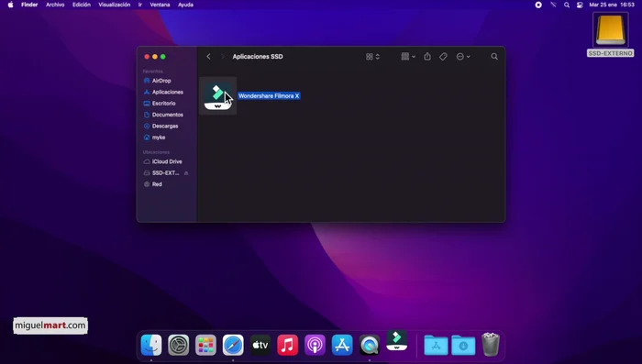Open the Applications folder stack in the Dock
Screen dimensions: 642x364
click(x=436, y=345)
